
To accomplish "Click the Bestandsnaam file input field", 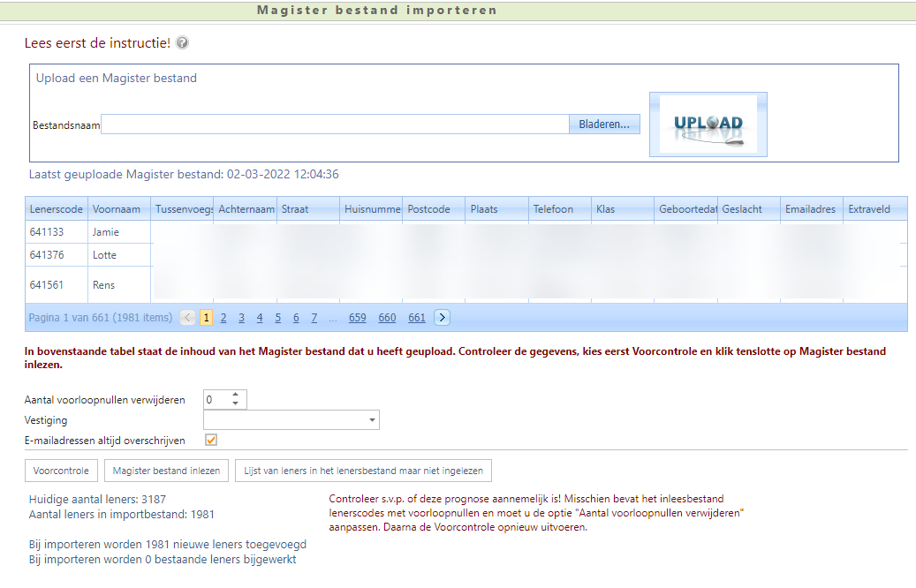I will pyautogui.click(x=335, y=124).
